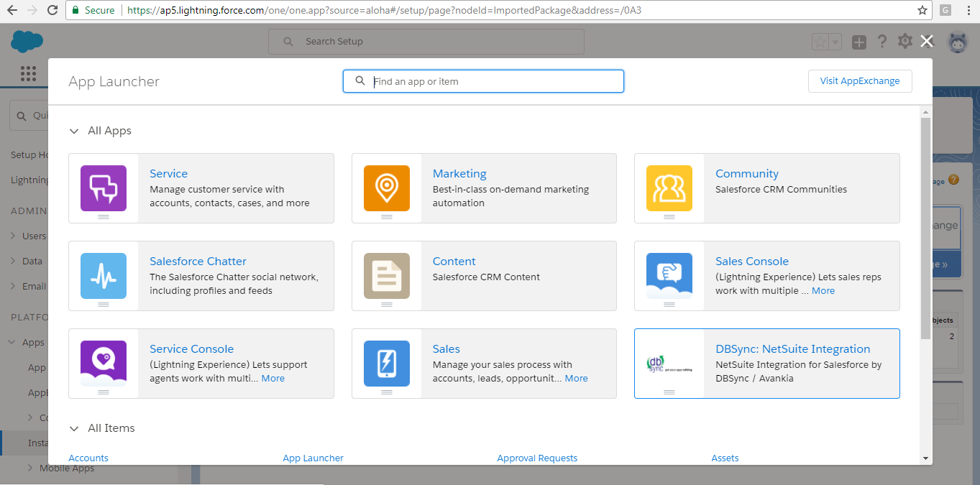Click the Find an app or item search field
The height and width of the screenshot is (485, 980).
point(483,80)
